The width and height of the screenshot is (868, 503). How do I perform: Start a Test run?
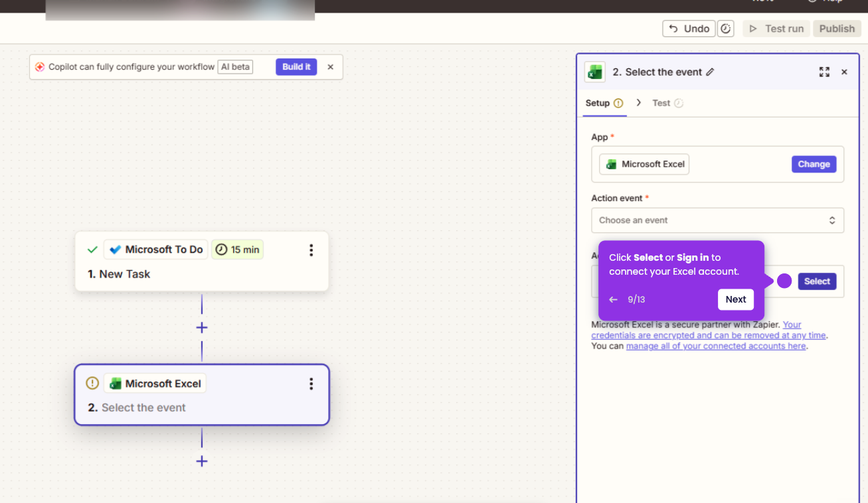[776, 29]
